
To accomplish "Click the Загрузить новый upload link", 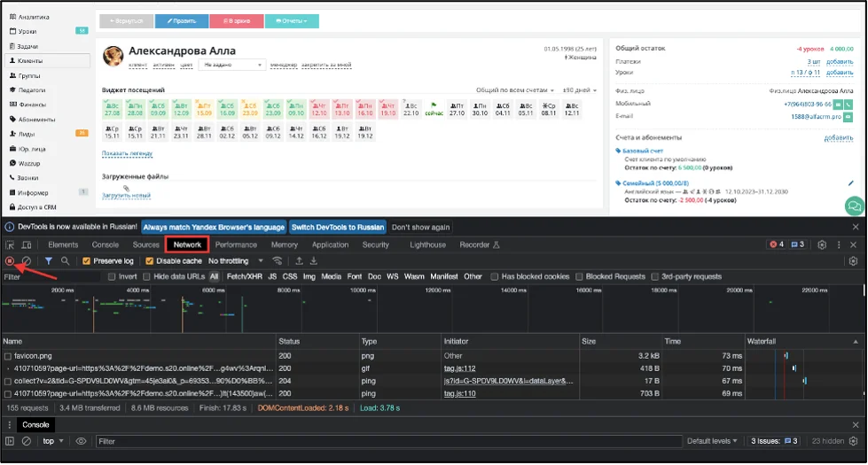I will click(126, 196).
